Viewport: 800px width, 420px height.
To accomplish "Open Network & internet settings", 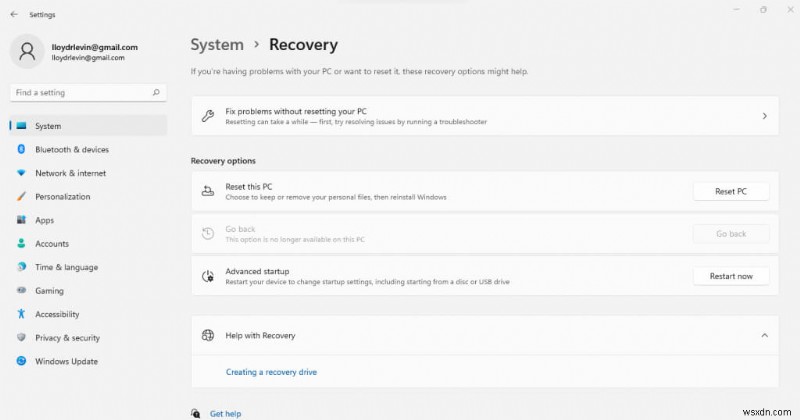I will tap(88, 173).
